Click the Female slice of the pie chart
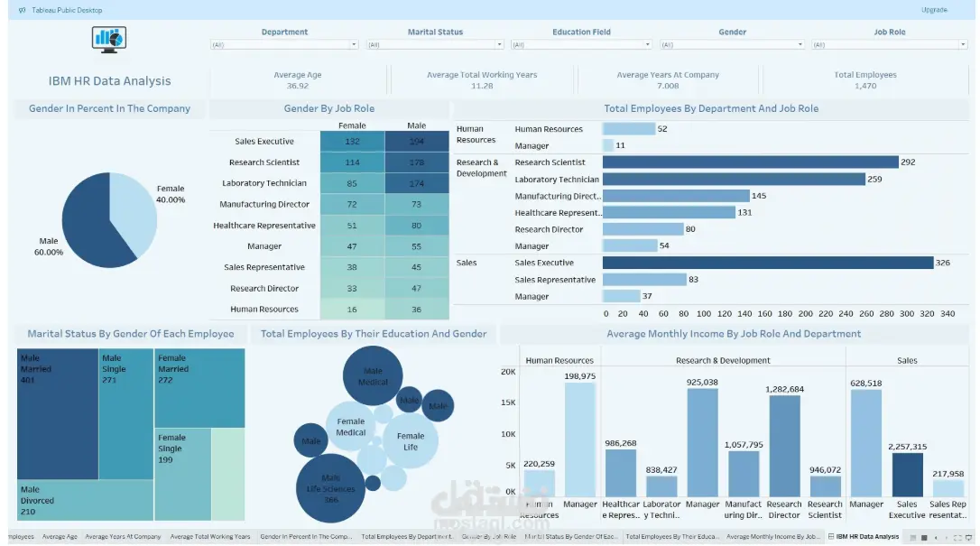This screenshot has height=546, width=980. pyautogui.click(x=135, y=212)
